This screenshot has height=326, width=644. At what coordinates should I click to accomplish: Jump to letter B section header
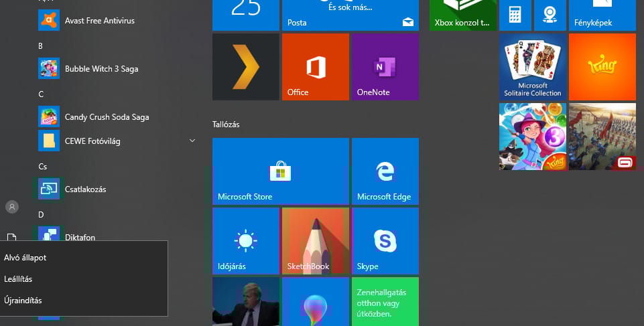(40, 46)
